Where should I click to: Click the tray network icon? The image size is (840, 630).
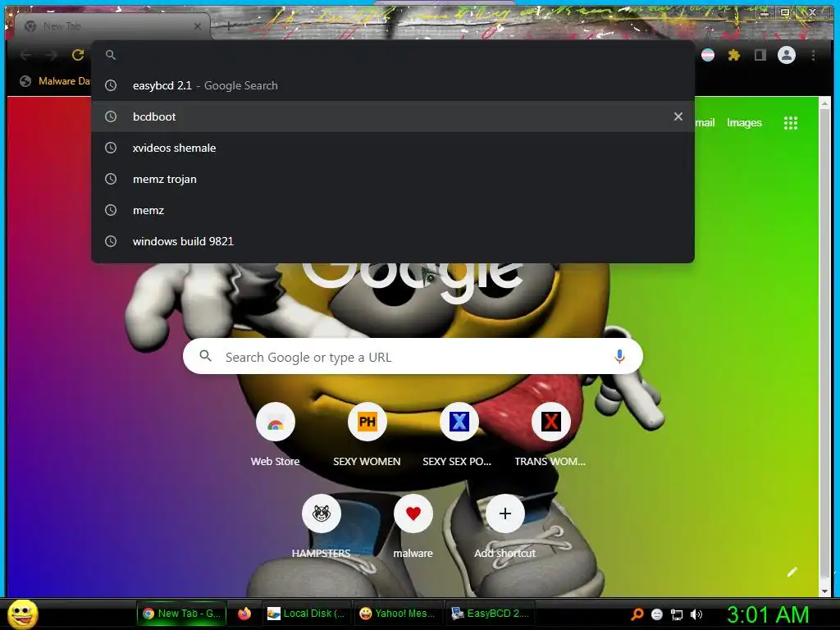(677, 614)
